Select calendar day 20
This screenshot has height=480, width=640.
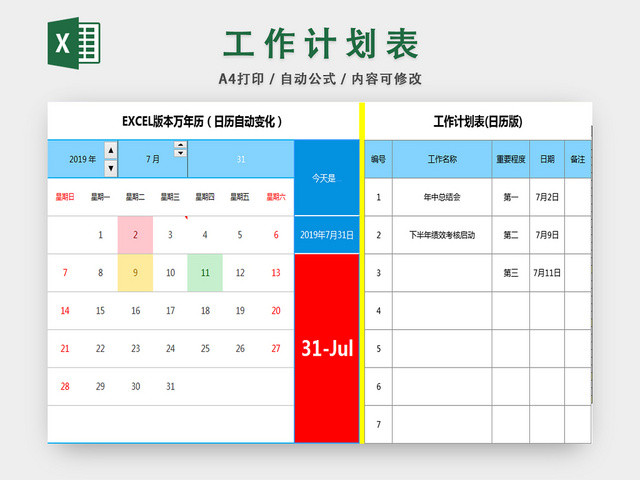(x=276, y=311)
